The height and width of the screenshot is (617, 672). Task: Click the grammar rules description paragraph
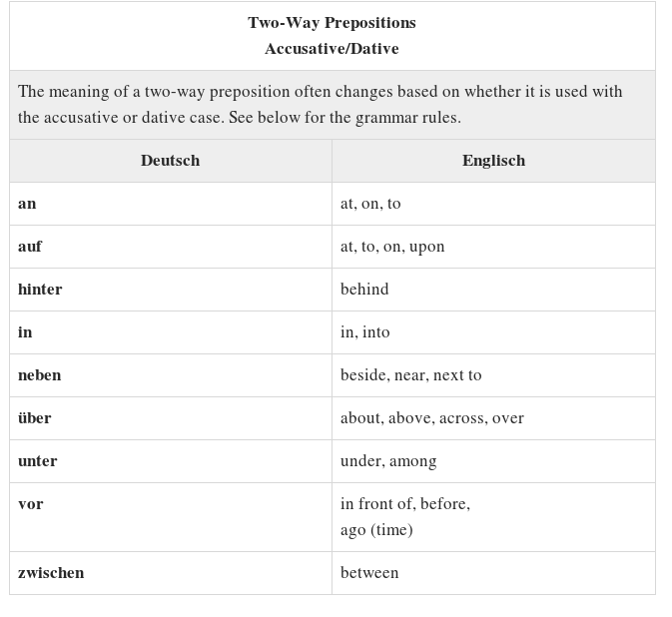(x=320, y=104)
